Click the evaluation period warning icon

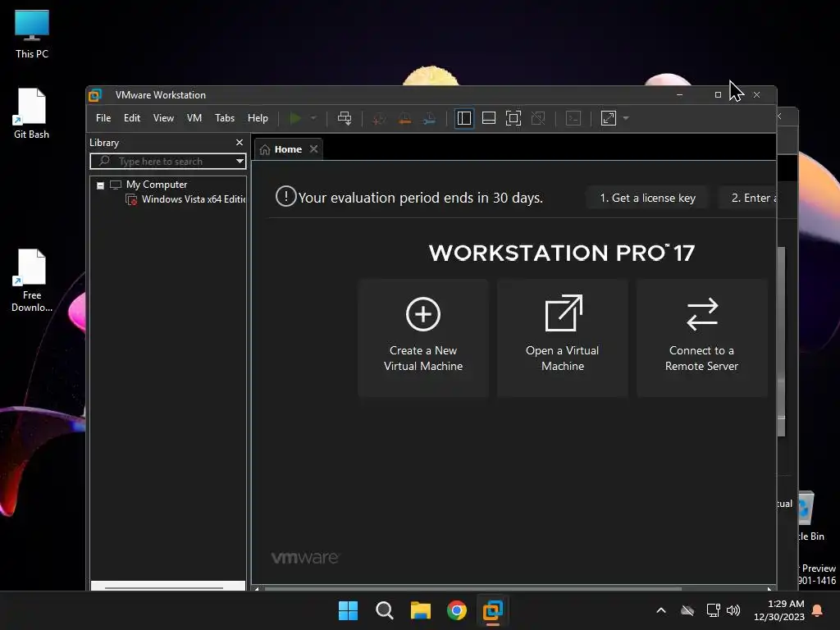click(x=285, y=196)
